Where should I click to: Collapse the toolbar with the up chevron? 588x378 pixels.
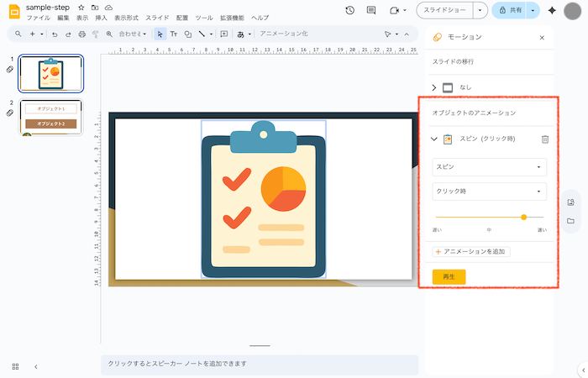[x=407, y=34]
